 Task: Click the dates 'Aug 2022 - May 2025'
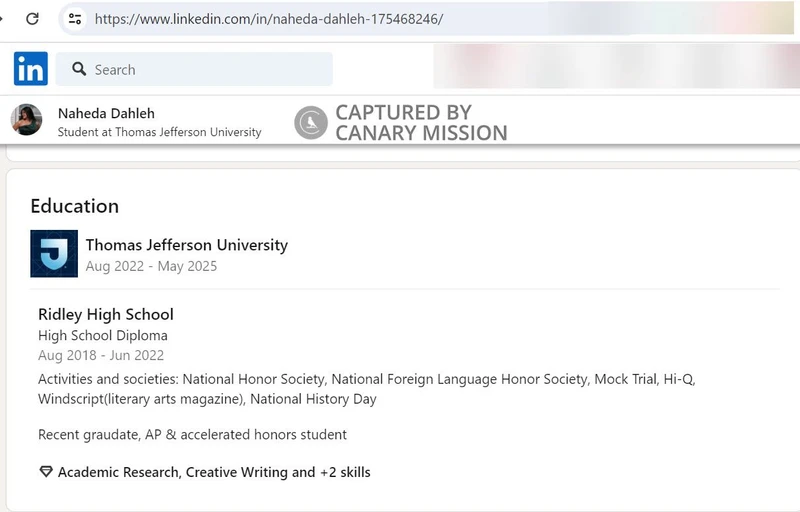151,266
